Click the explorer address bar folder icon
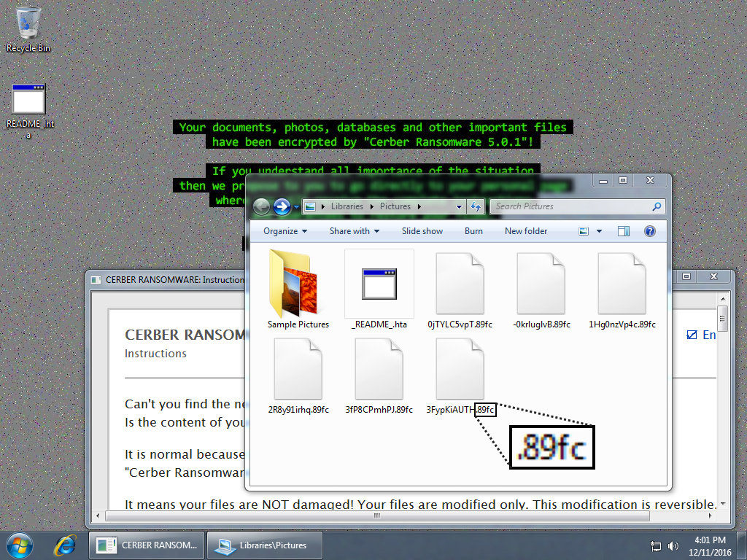747x560 pixels. coord(310,206)
